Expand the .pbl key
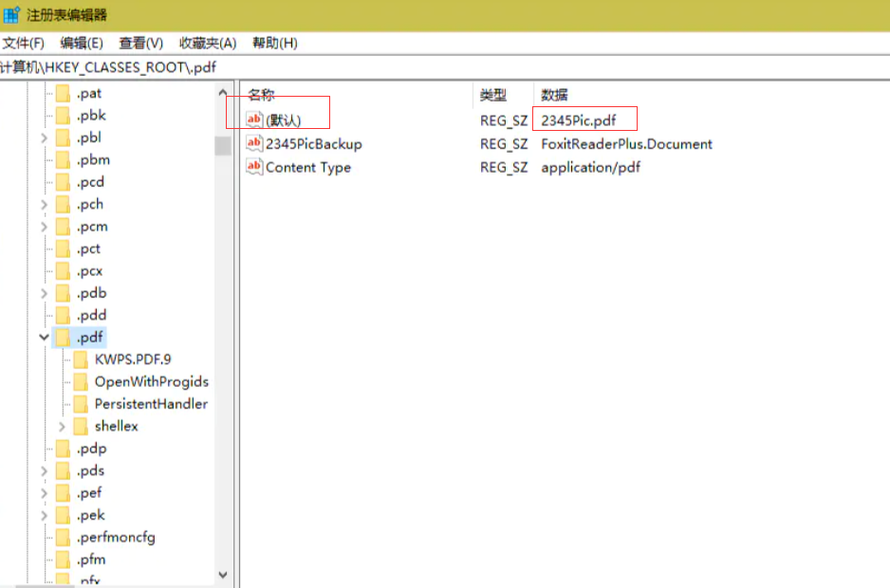The height and width of the screenshot is (588, 890). click(x=44, y=138)
